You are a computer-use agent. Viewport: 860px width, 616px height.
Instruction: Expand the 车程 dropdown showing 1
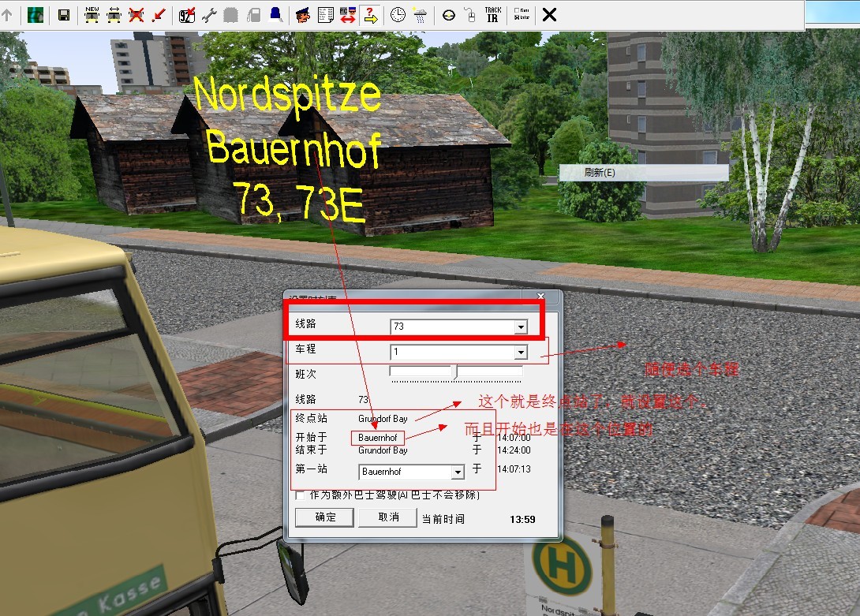[x=521, y=353]
